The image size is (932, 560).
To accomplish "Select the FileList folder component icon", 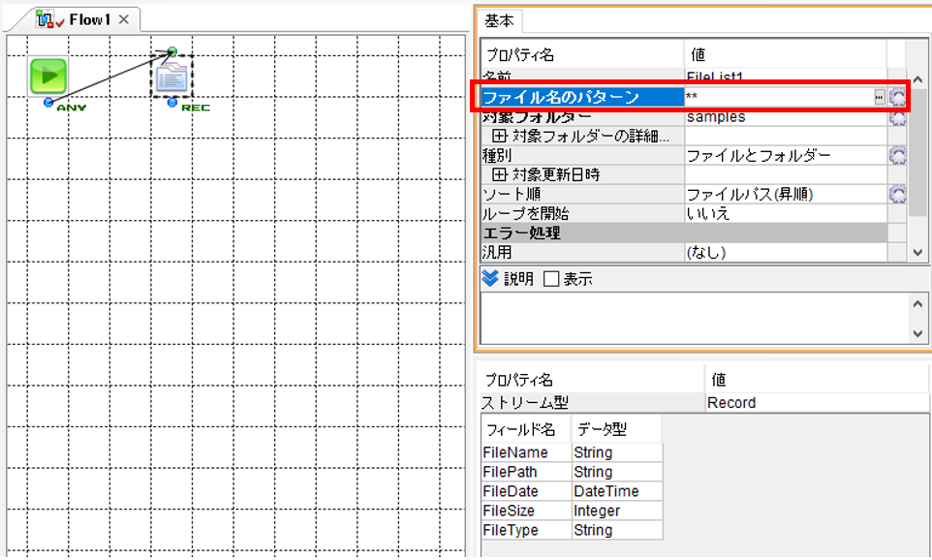I will pyautogui.click(x=171, y=77).
